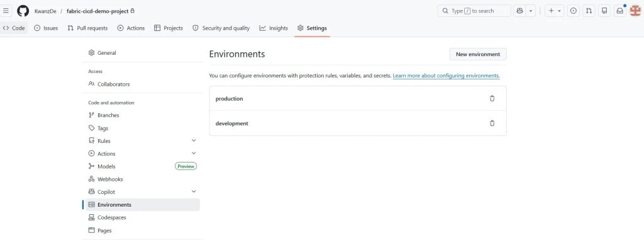The height and width of the screenshot is (240, 644).
Task: Open the create new plus menu
Action: click(555, 11)
